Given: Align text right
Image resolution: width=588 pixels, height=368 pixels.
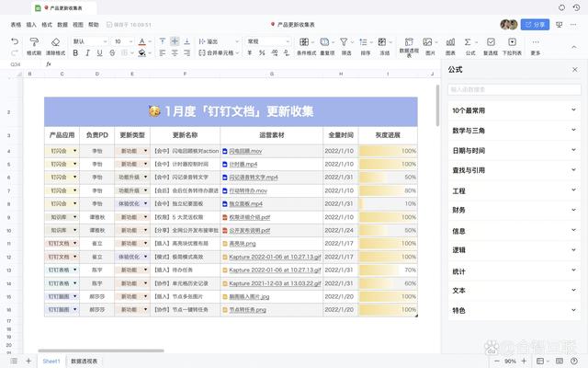Looking at the screenshot, I should (187, 53).
